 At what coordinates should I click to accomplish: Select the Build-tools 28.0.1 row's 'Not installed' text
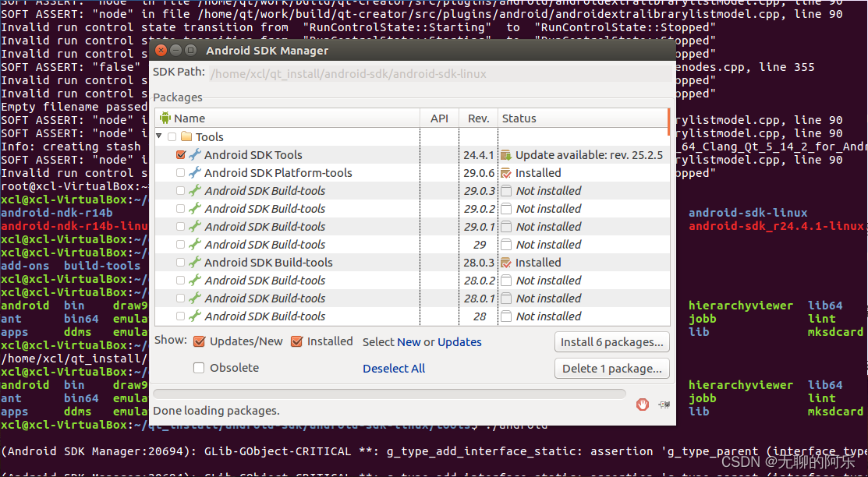pyautogui.click(x=548, y=299)
